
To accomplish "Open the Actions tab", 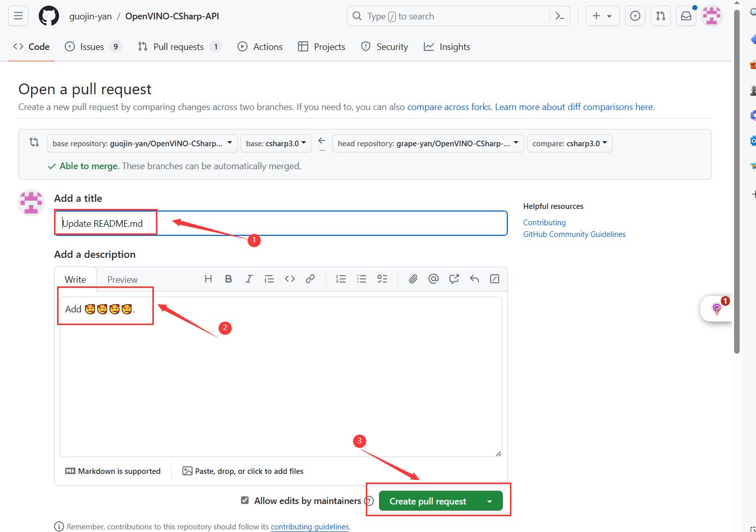I will pyautogui.click(x=260, y=46).
